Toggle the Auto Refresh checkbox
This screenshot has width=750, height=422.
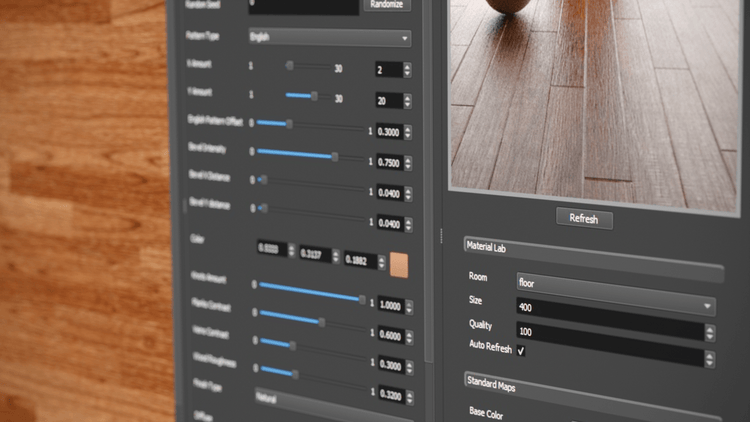tap(521, 351)
